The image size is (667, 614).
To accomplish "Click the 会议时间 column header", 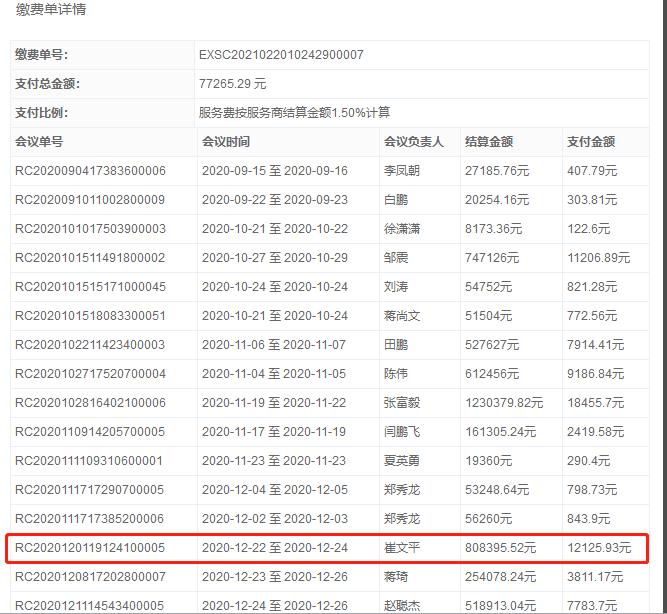I will (226, 142).
